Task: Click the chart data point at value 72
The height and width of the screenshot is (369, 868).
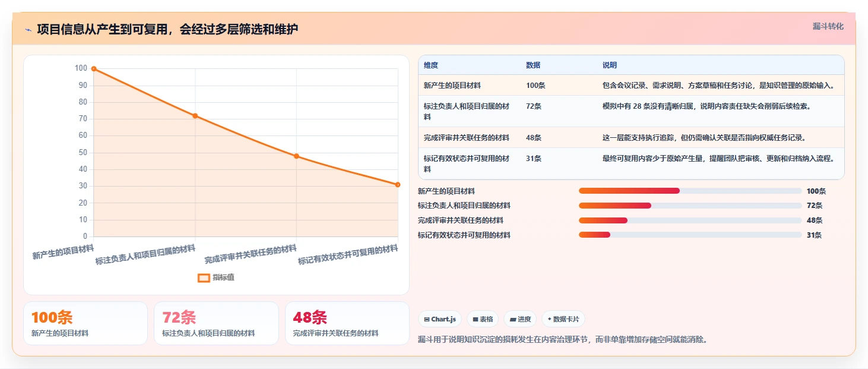Action: pos(195,116)
